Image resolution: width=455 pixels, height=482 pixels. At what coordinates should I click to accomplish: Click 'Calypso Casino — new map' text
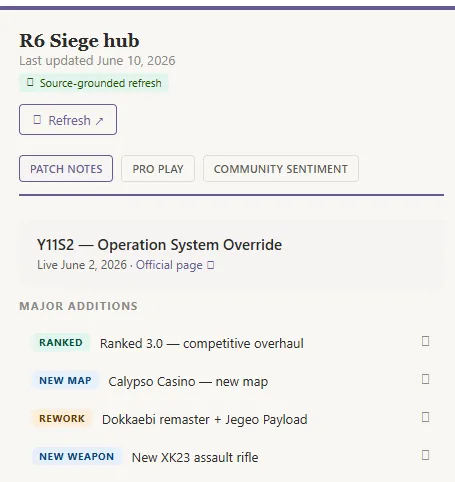pos(188,382)
